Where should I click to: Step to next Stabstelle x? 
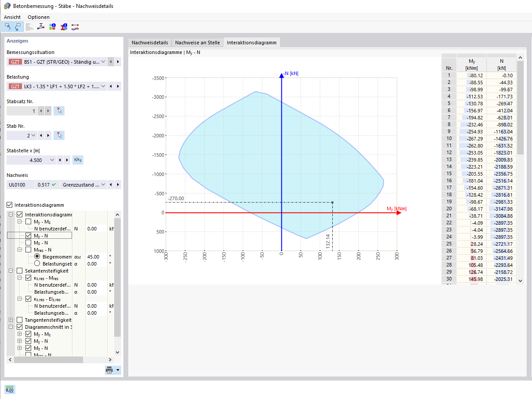67,160
